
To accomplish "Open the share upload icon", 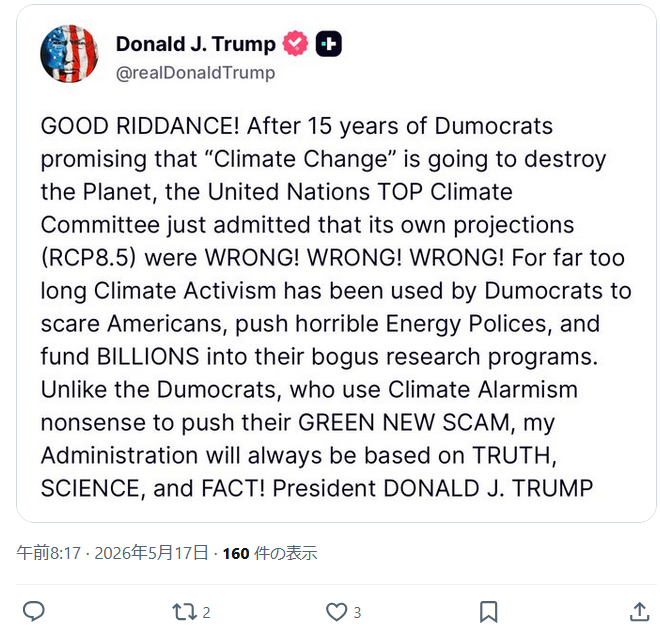I will [639, 612].
